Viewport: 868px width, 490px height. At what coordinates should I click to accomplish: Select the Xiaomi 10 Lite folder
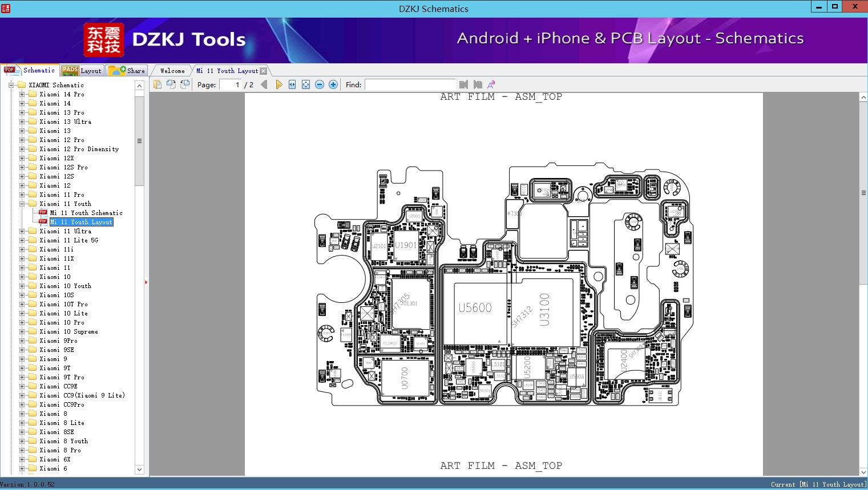[x=64, y=313]
